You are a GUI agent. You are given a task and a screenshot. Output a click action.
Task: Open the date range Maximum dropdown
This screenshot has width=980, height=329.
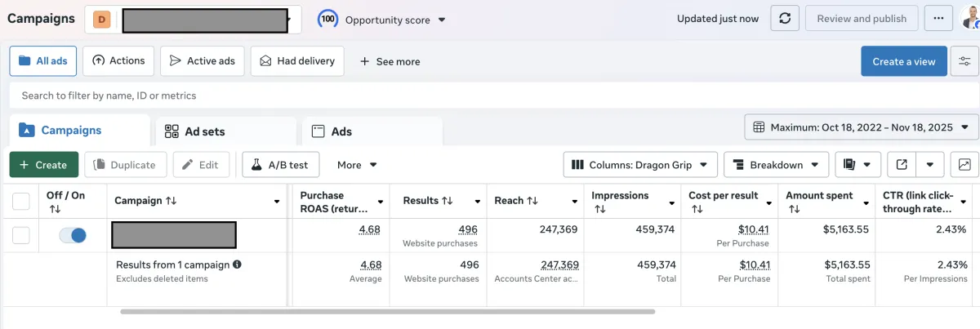[861, 127]
